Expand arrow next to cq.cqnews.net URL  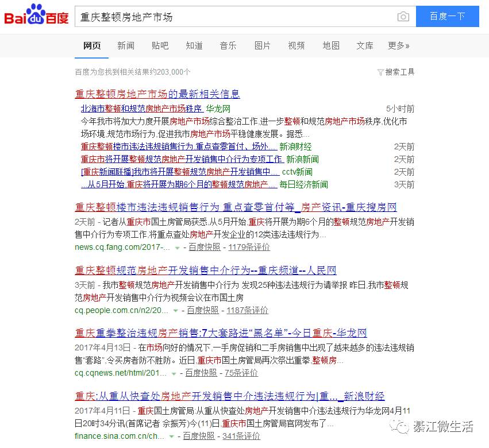[x=174, y=373]
